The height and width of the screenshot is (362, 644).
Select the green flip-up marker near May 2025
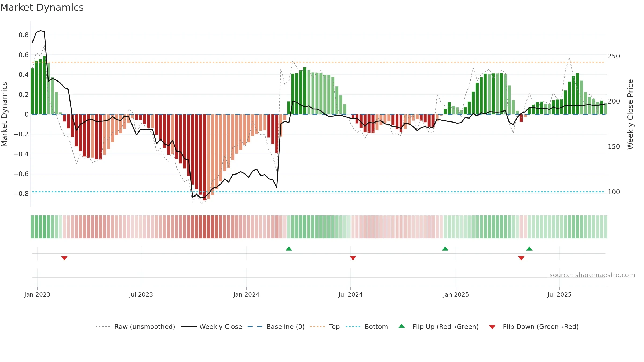[x=529, y=249]
